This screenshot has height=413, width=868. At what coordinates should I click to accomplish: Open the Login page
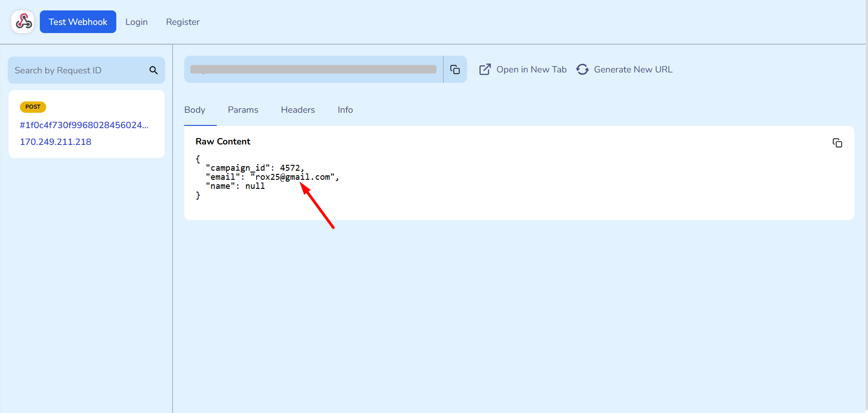pyautogui.click(x=136, y=22)
